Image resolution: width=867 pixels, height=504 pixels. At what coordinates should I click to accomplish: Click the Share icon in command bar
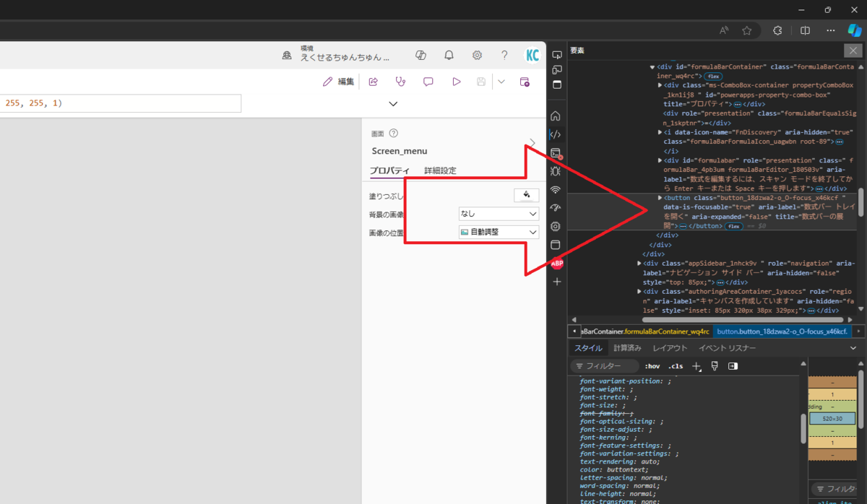pos(374,82)
